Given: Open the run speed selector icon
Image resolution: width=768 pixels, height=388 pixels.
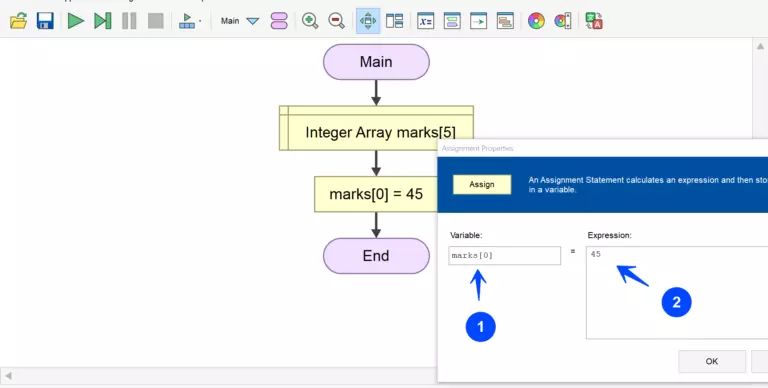Looking at the screenshot, I should coord(188,21).
